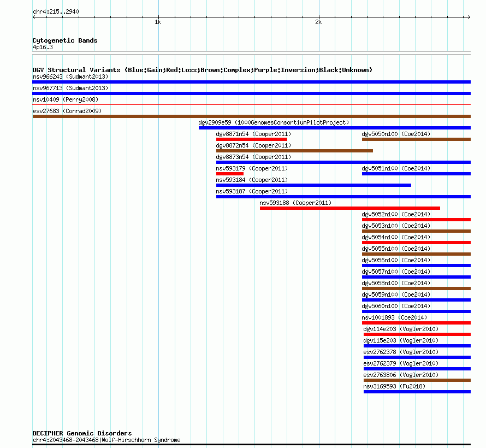
Task: Open nsv593187 (Cooper2011) variant label
Action: tap(252, 191)
